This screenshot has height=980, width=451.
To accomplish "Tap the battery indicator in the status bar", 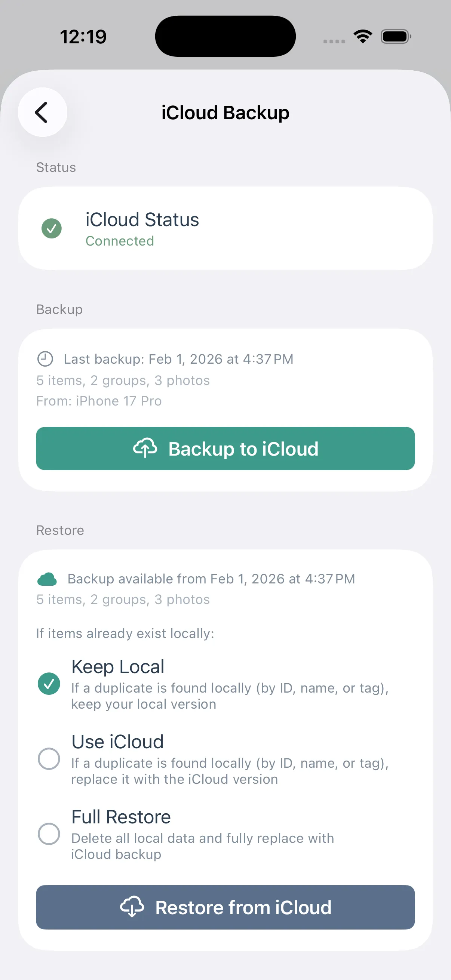I will click(x=395, y=36).
